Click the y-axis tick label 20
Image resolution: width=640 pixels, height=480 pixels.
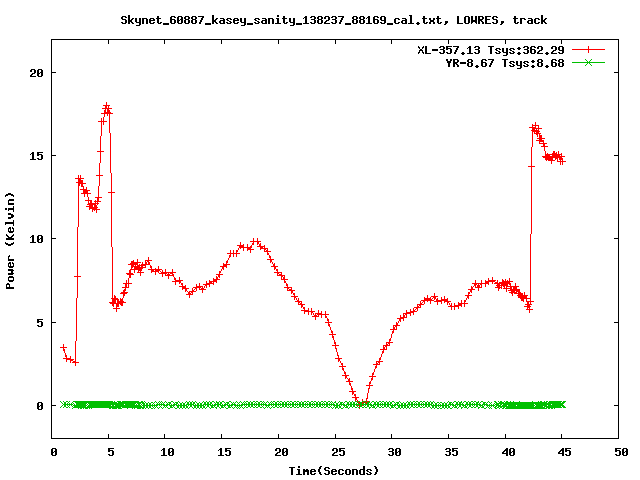pos(36,73)
